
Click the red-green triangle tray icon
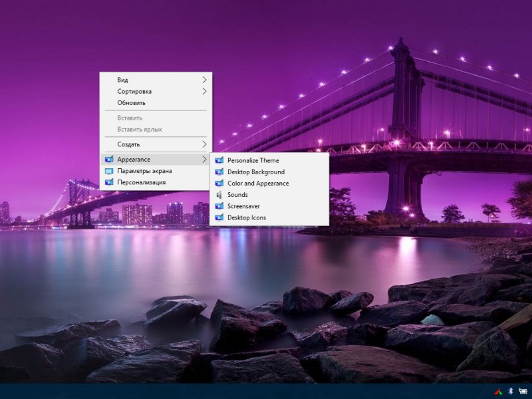click(498, 392)
